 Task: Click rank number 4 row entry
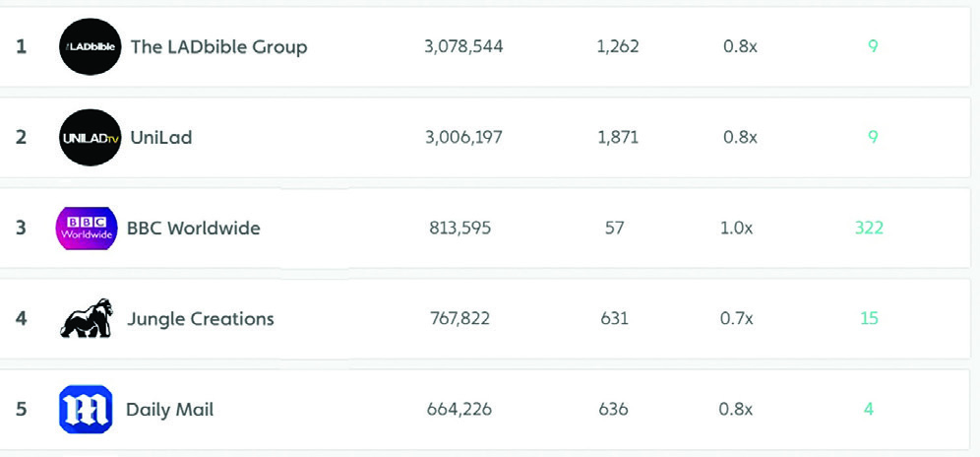click(22, 319)
